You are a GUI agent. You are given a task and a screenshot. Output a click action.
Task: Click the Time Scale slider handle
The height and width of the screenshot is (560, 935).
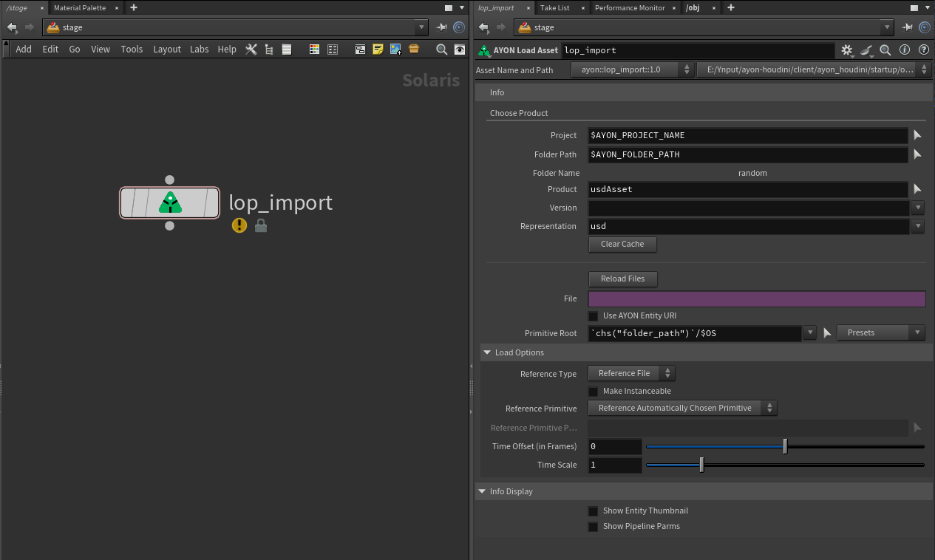[x=701, y=465]
